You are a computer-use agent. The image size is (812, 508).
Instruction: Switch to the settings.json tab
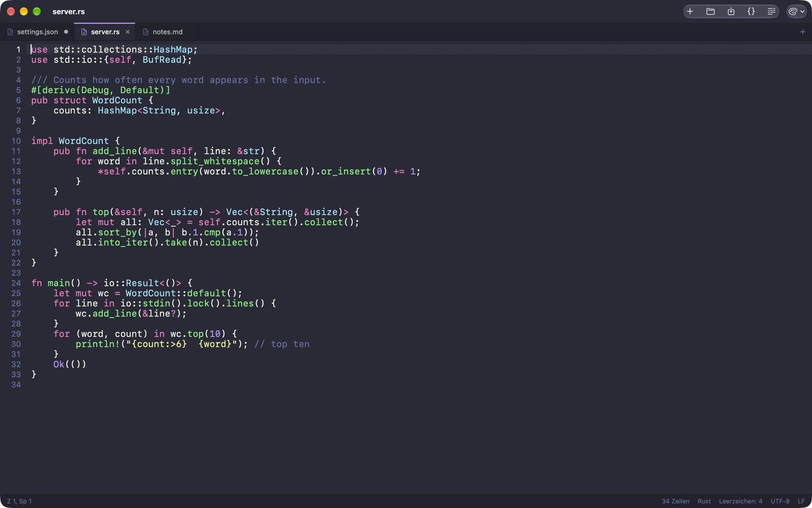[x=38, y=31]
